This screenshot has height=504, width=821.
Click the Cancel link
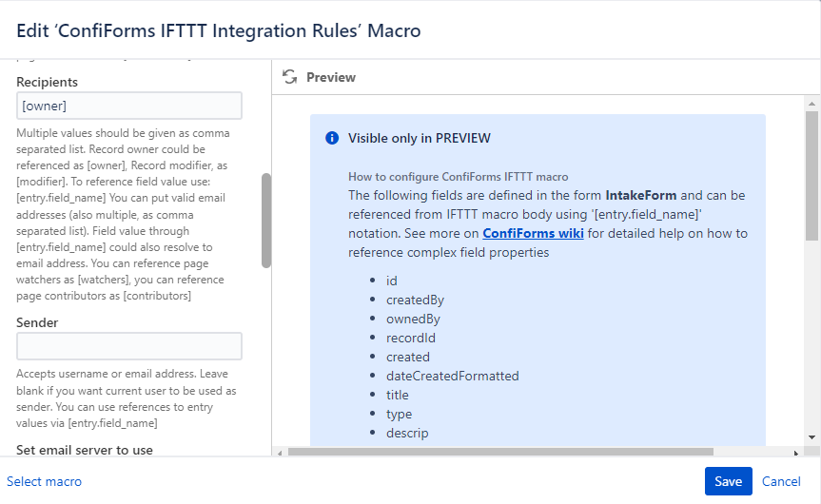point(781,481)
